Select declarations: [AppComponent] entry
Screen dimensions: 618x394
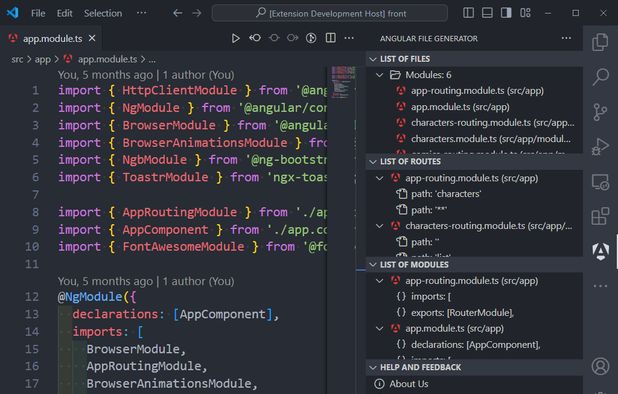475,345
